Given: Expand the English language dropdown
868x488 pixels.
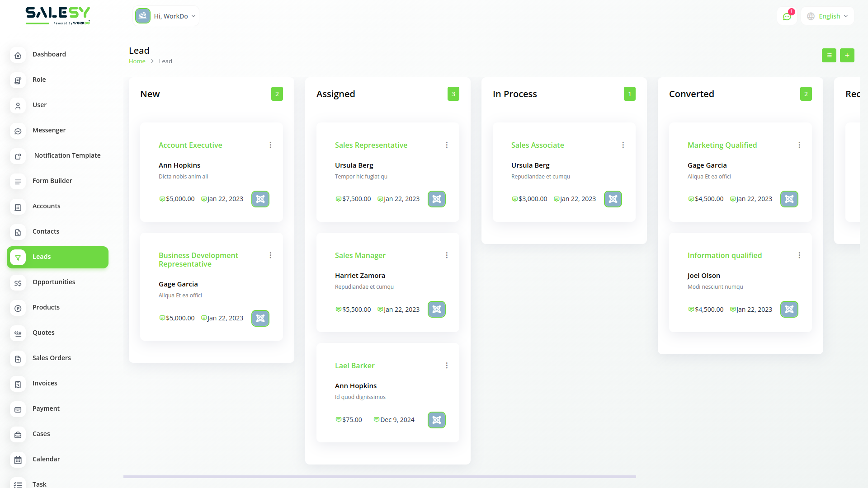Looking at the screenshot, I should point(828,16).
